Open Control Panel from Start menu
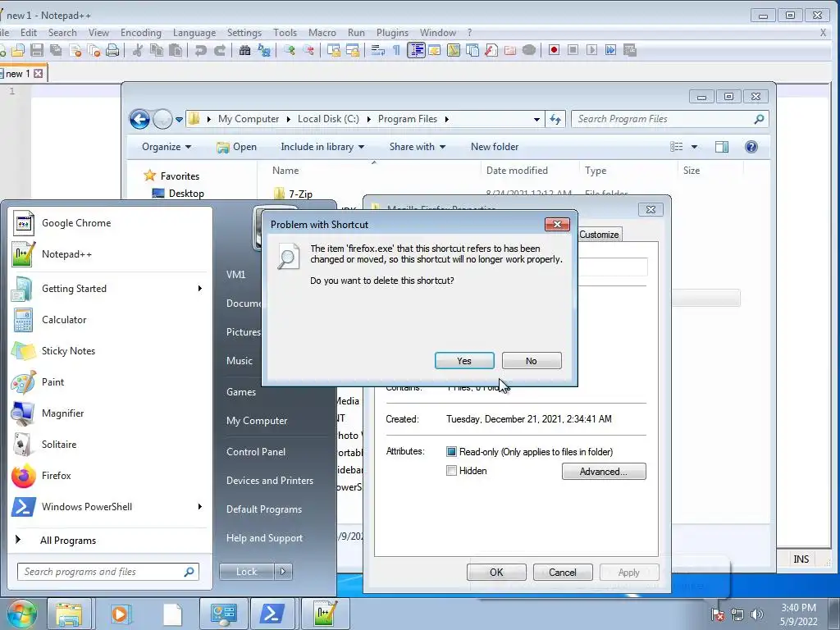Image resolution: width=840 pixels, height=630 pixels. [256, 452]
